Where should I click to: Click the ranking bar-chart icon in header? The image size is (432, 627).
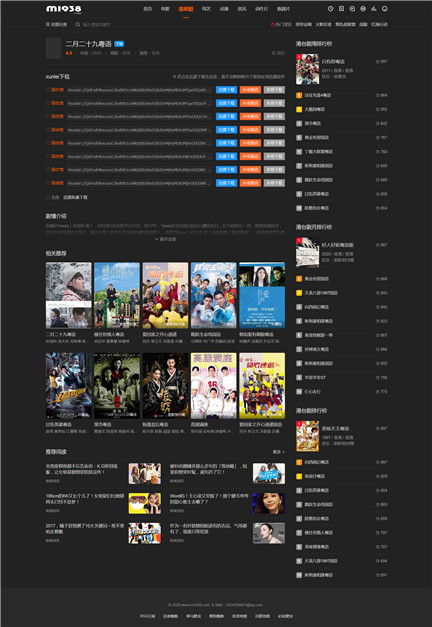coord(374,8)
